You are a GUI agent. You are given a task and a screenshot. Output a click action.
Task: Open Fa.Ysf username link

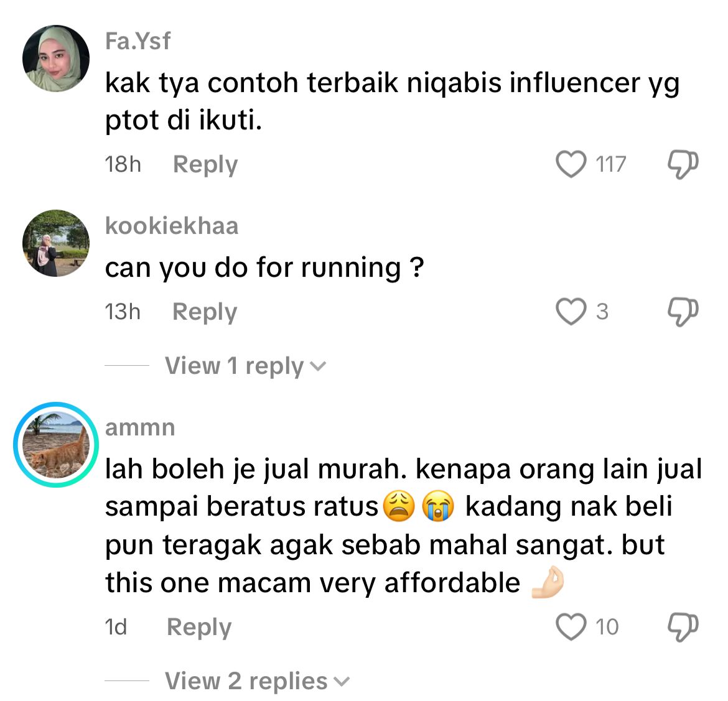click(x=138, y=41)
